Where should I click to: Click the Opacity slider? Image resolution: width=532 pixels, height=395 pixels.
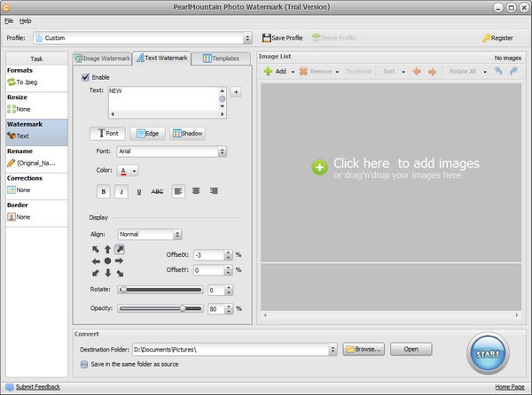pos(160,308)
